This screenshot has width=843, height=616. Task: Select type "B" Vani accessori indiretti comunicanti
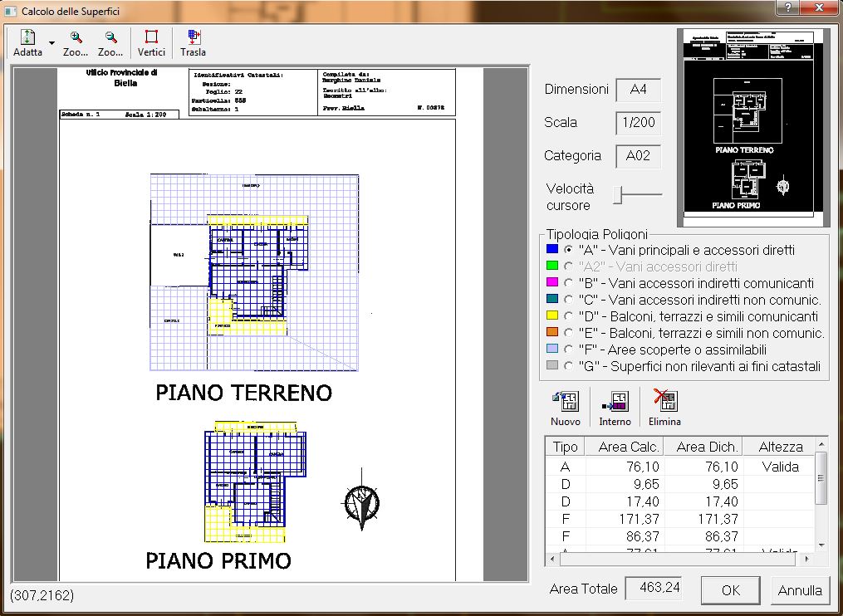coord(569,283)
